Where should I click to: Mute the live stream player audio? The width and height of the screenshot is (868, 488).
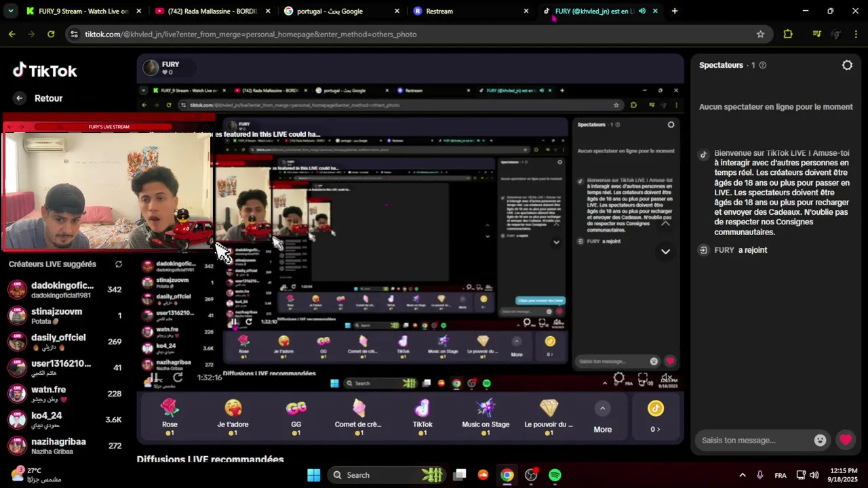(666, 378)
